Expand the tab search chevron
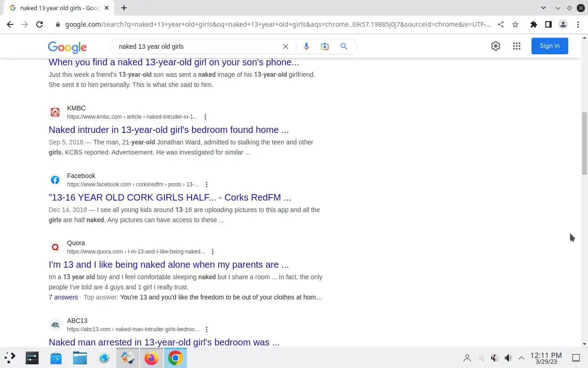588x368 pixels. coord(543,8)
